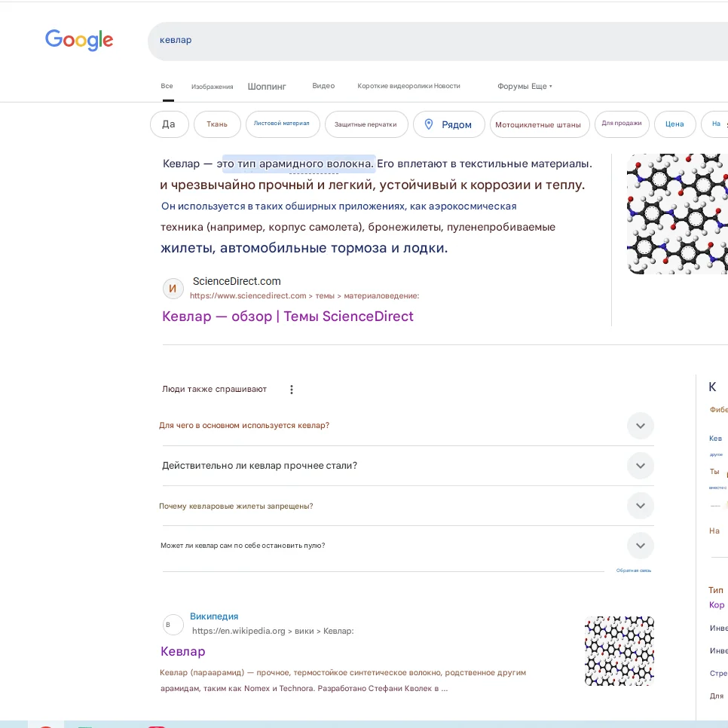Click the ScienceDirect site favicon
This screenshot has height=728, width=728.
point(173,289)
